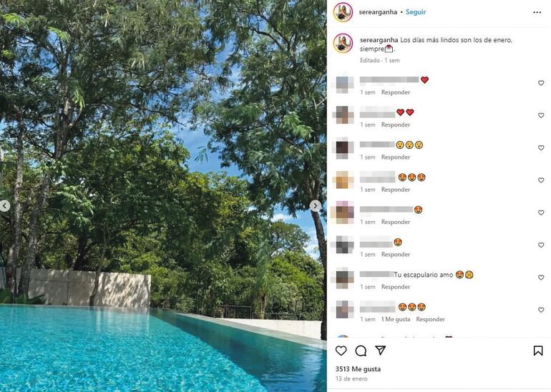The image size is (551, 392).
Task: Share the post using the paper plane icon
Action: tap(380, 350)
